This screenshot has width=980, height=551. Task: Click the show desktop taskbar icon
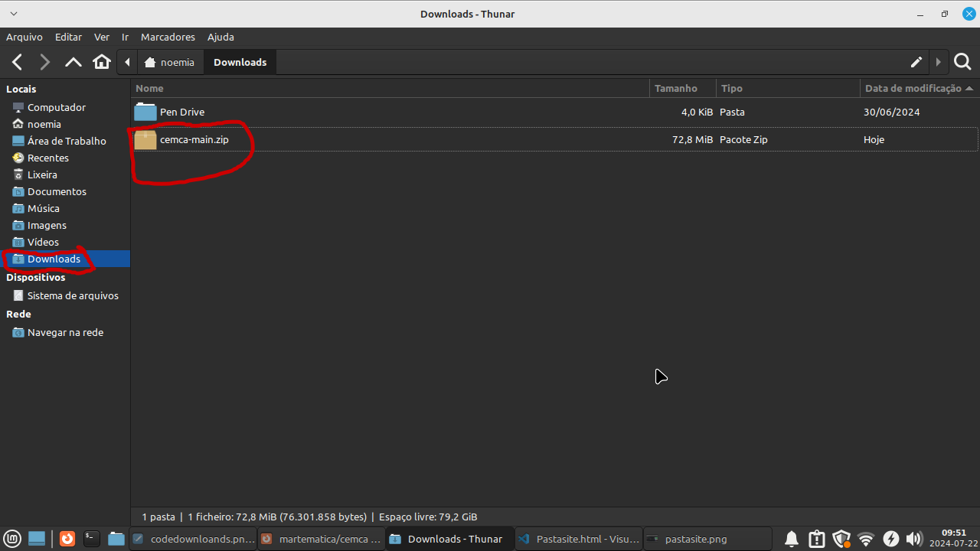[37, 539]
